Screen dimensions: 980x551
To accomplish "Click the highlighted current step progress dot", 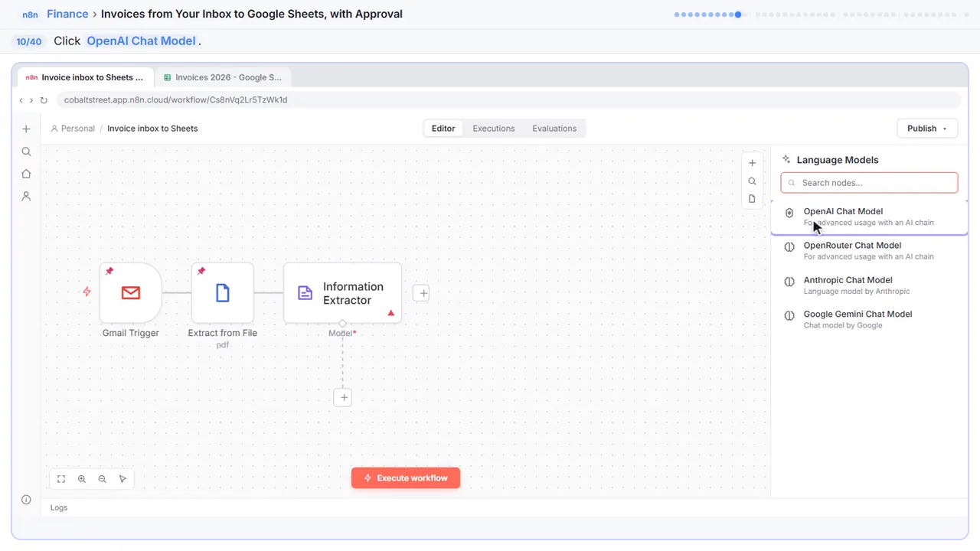I will (x=737, y=15).
